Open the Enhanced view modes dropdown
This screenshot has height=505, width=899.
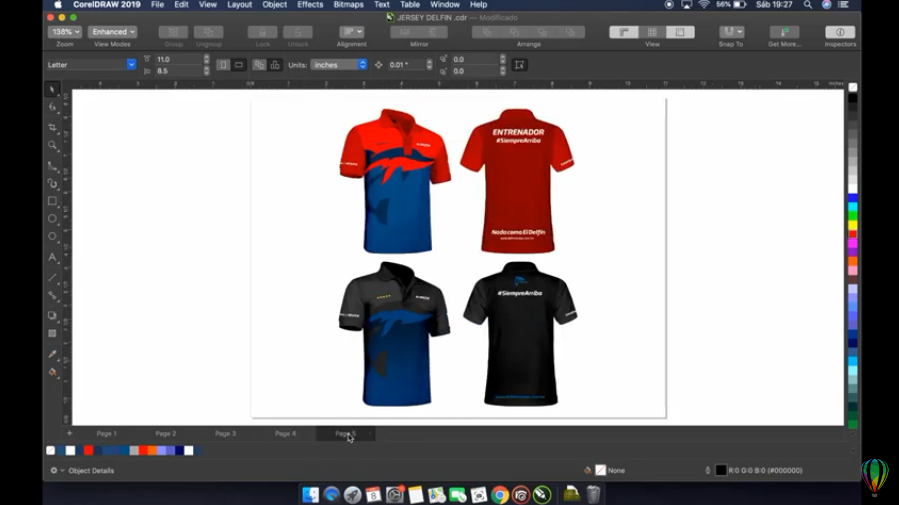pyautogui.click(x=112, y=33)
